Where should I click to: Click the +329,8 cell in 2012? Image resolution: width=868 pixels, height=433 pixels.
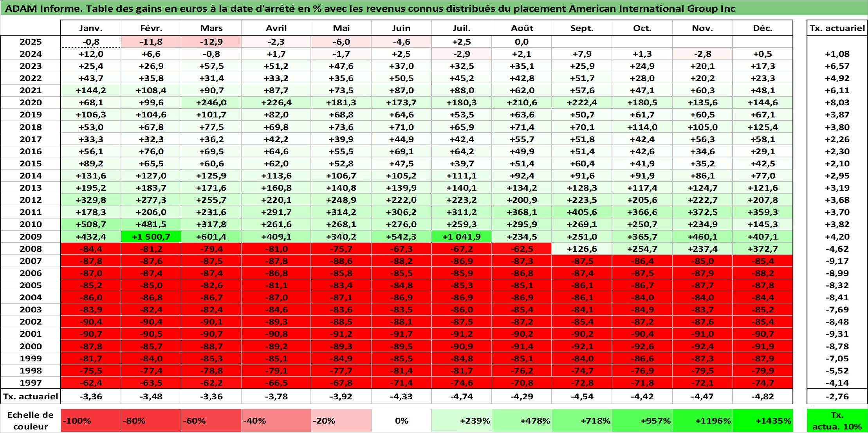91,200
